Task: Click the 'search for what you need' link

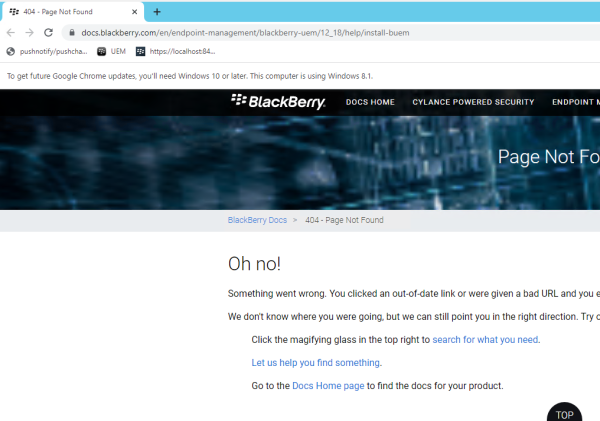Action: (x=485, y=339)
